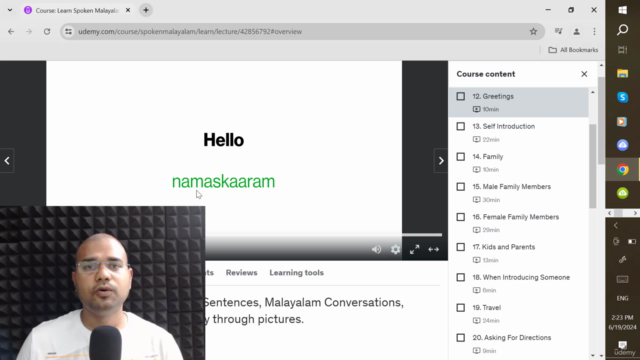This screenshot has width=640, height=360.
Task: Open Windows search from taskbar
Action: click(622, 30)
